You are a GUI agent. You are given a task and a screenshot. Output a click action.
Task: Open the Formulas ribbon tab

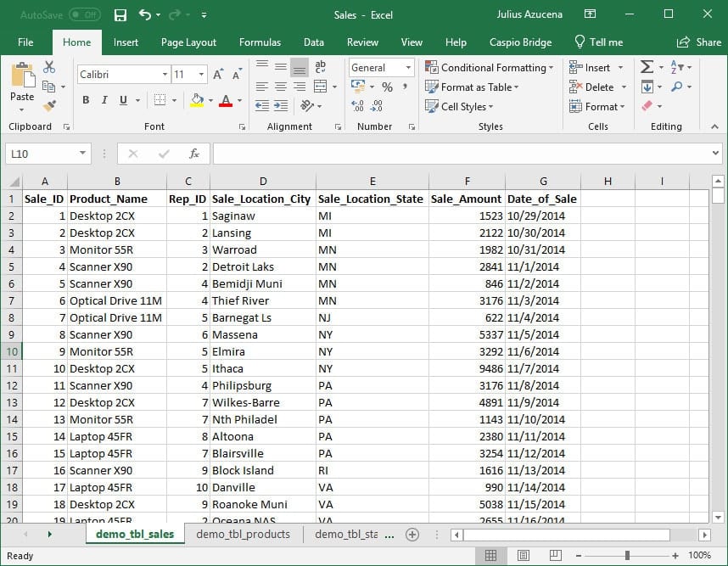point(260,42)
